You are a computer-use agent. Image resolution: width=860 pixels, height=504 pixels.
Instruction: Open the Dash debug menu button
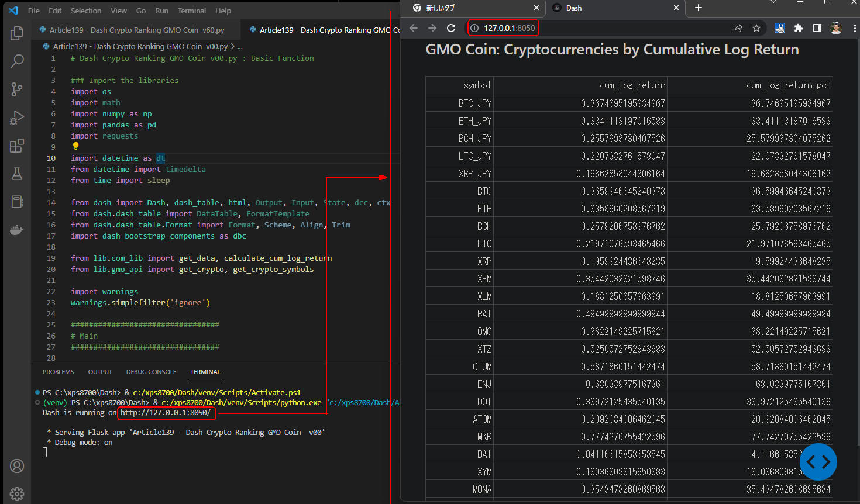[x=818, y=462]
